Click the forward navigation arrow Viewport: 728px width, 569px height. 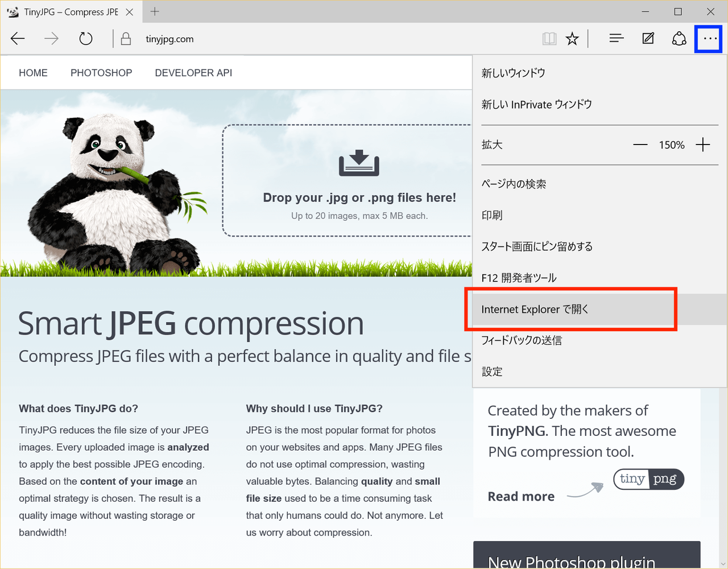(52, 39)
